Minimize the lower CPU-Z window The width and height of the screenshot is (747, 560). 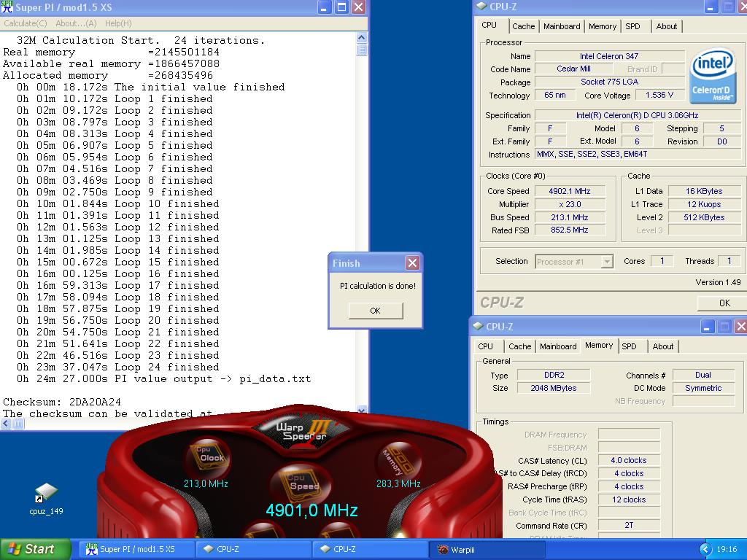[x=707, y=327]
